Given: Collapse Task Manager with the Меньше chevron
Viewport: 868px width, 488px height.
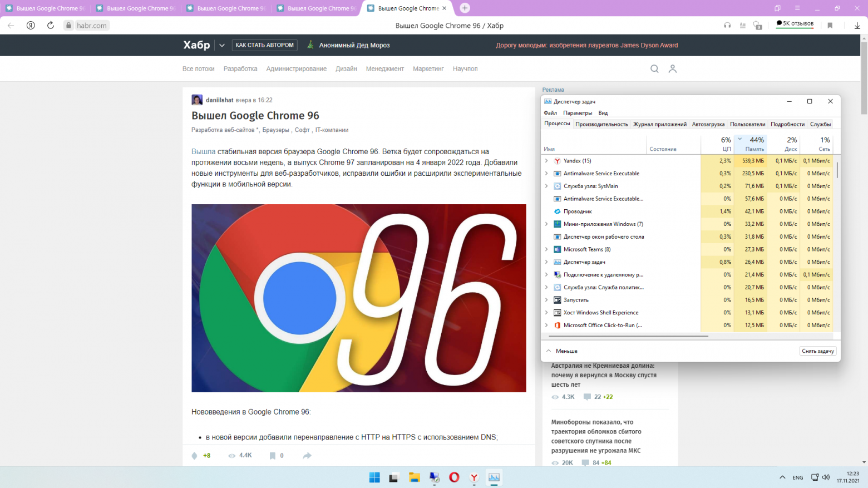Looking at the screenshot, I should (549, 351).
